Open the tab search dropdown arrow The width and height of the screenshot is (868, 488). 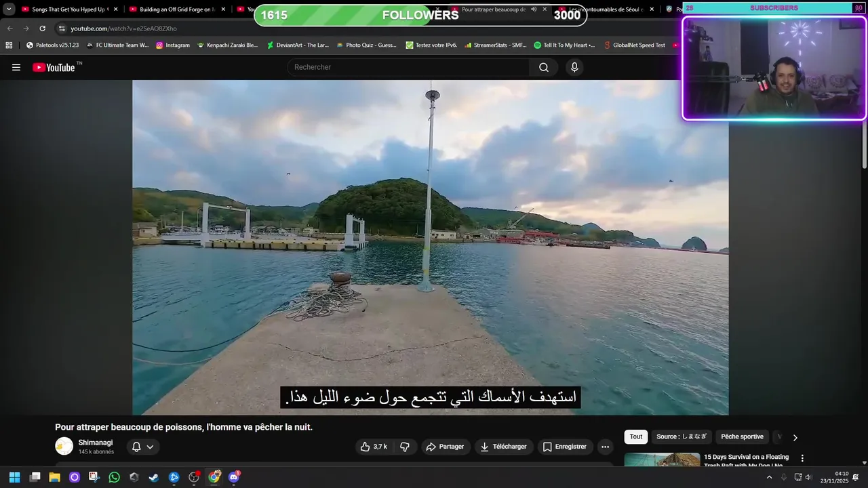9,9
